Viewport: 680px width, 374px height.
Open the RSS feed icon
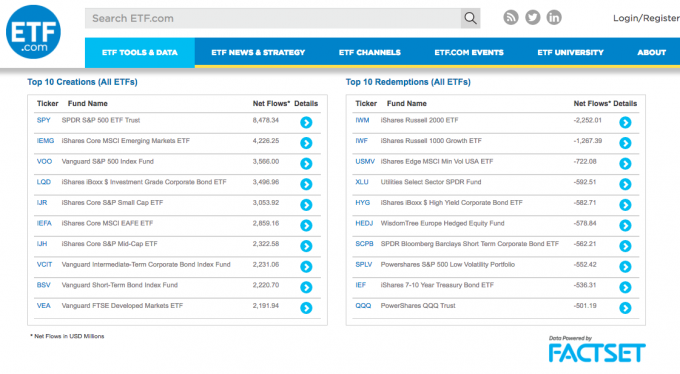point(511,17)
